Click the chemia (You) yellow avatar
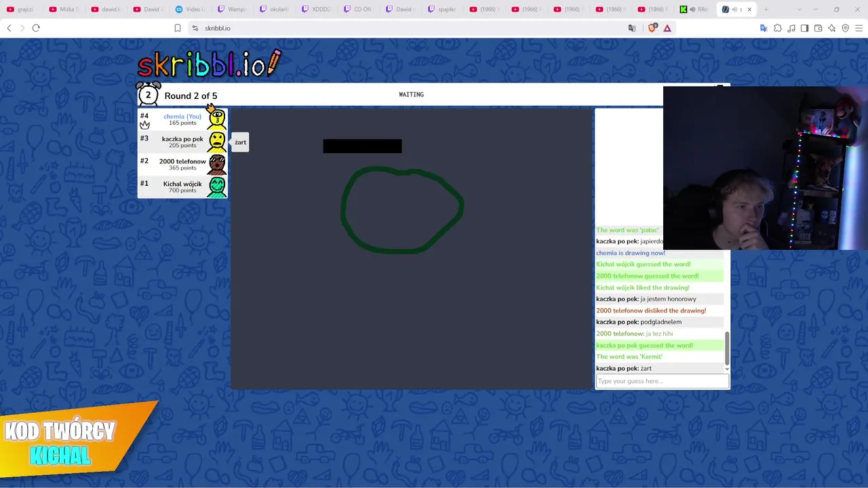Screen dimensions: 868x488 tap(217, 119)
